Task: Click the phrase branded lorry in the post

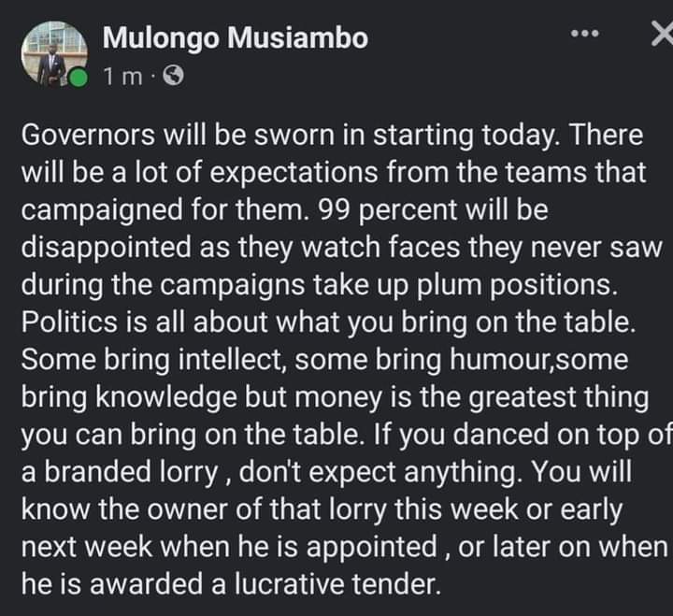Action: [131, 472]
